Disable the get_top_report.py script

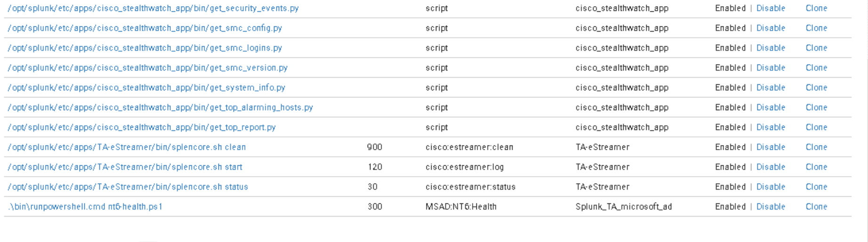(771, 127)
